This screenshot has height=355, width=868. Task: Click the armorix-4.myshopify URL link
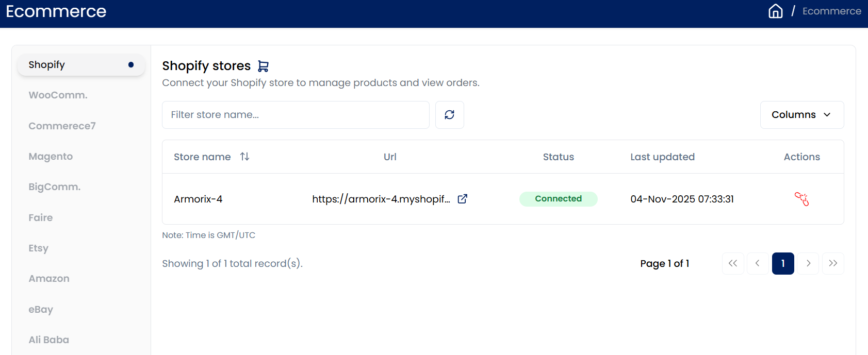tap(381, 199)
